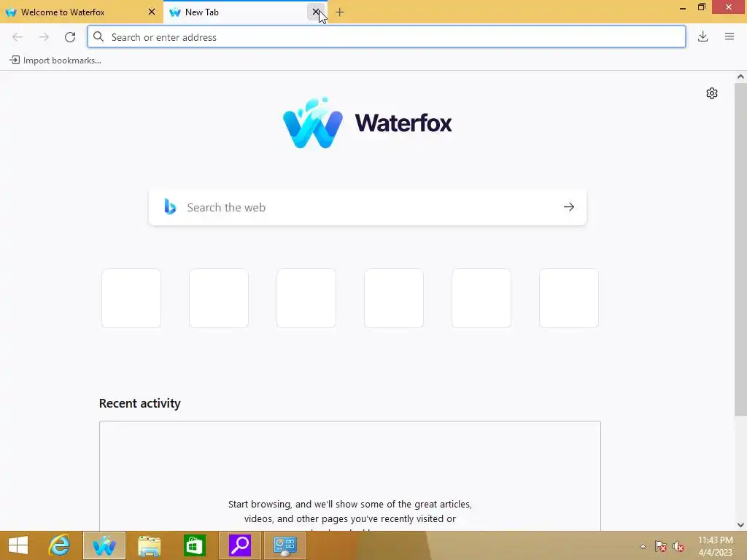
Task: Open File Explorer from taskbar
Action: (149, 545)
